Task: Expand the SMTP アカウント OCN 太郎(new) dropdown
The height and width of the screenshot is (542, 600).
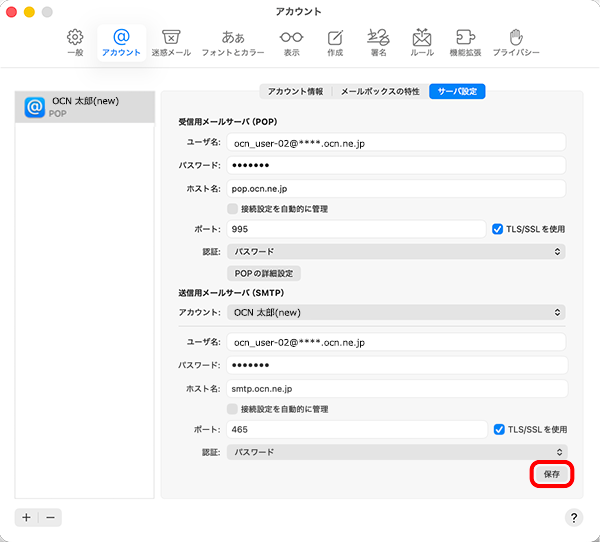Action: 396,312
